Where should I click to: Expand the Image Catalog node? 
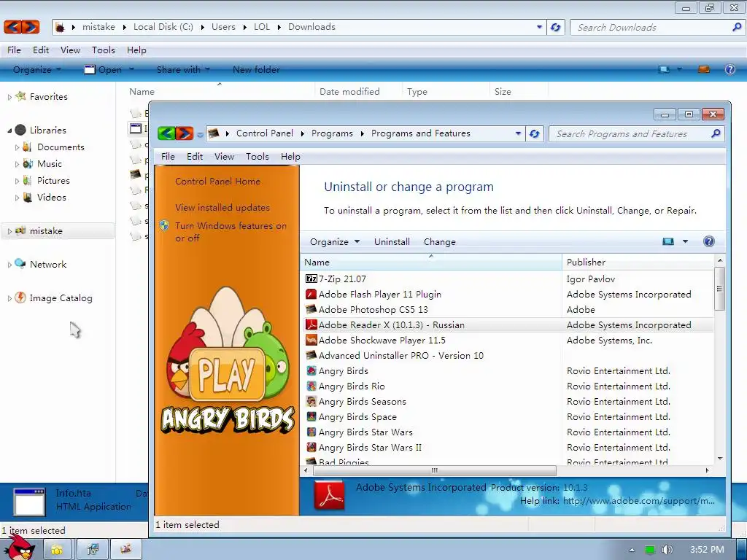click(x=9, y=298)
